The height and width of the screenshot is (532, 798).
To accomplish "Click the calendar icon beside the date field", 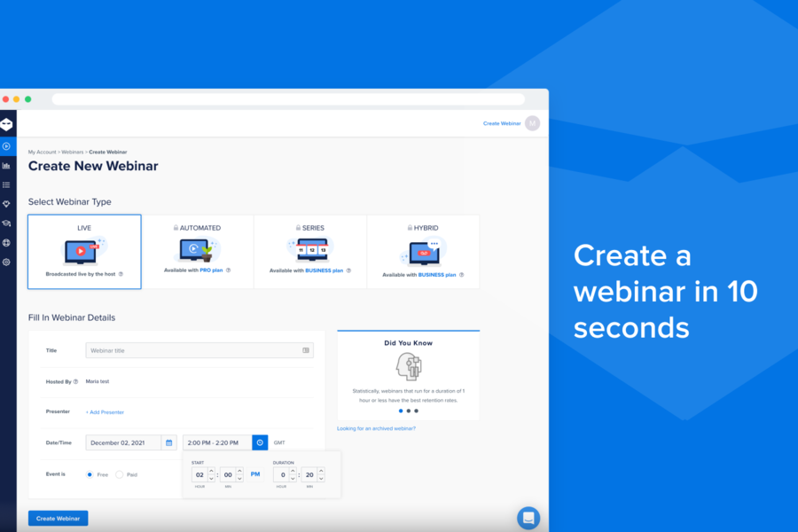I will [168, 442].
